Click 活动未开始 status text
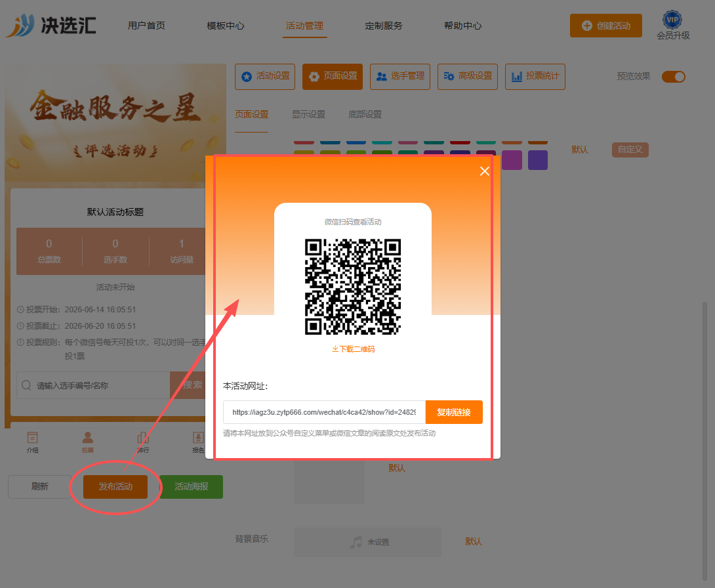This screenshot has height=588, width=715. (x=115, y=287)
